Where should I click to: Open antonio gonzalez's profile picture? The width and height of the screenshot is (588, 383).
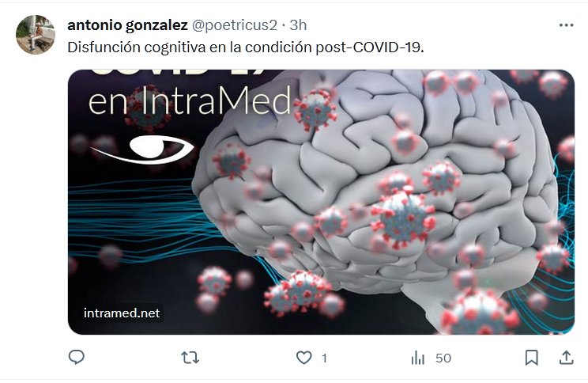[x=36, y=35]
